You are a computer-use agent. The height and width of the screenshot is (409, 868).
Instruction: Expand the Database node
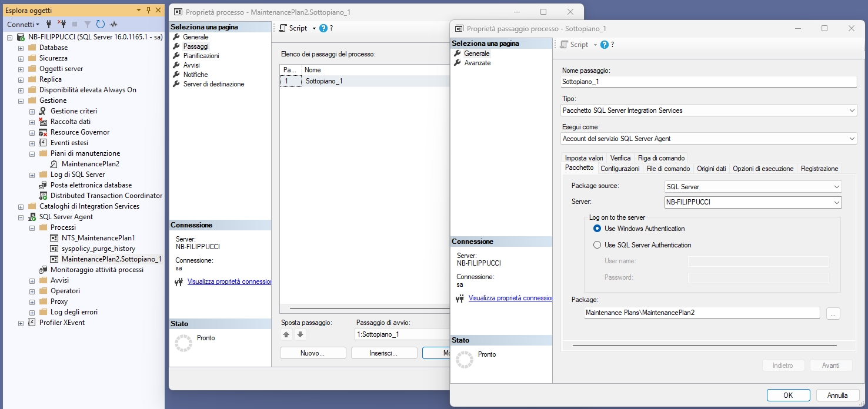(x=21, y=48)
